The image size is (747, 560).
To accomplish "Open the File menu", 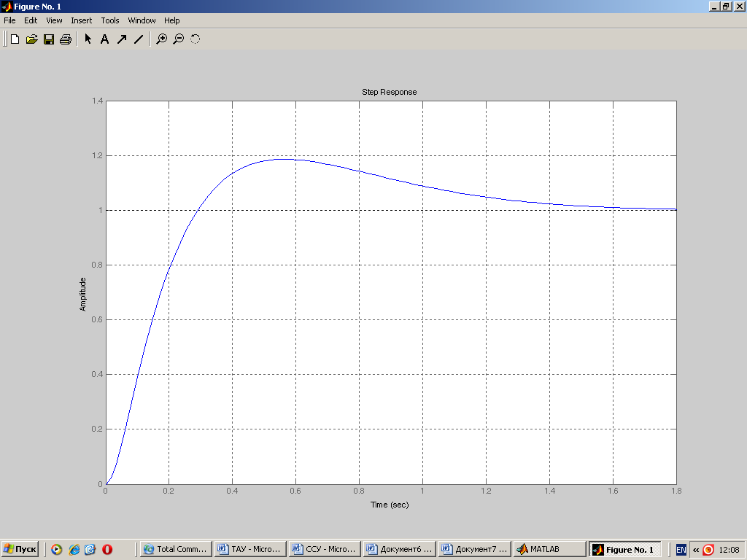I will [x=9, y=20].
